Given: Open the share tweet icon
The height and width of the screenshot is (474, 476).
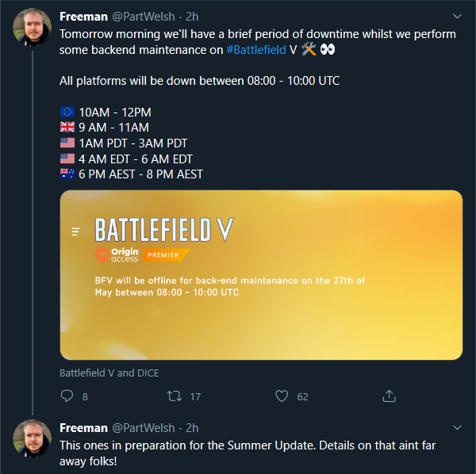Looking at the screenshot, I should (389, 396).
